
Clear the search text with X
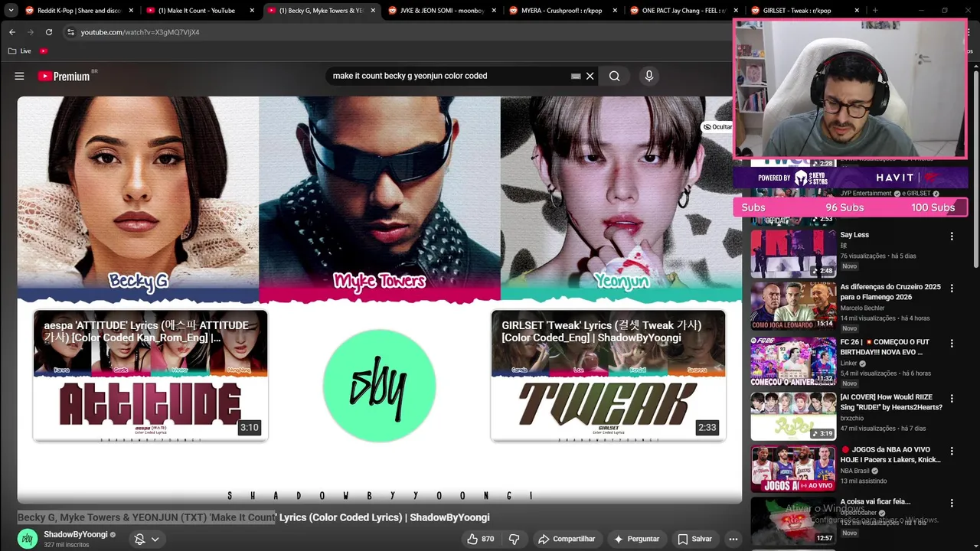pyautogui.click(x=590, y=76)
